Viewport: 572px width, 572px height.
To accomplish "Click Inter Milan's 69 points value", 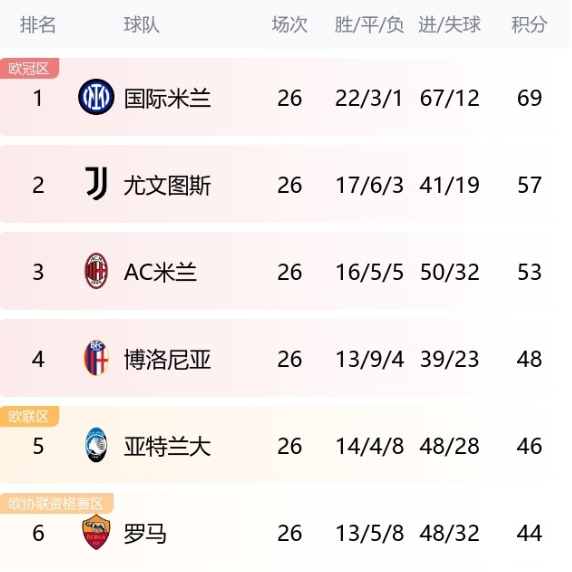I will coord(529,98).
